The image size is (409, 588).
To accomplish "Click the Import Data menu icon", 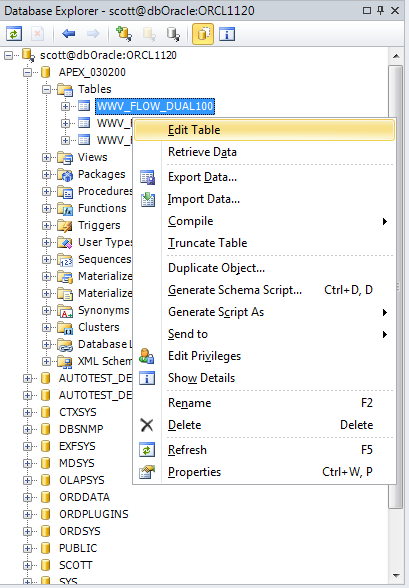I will tap(147, 199).
